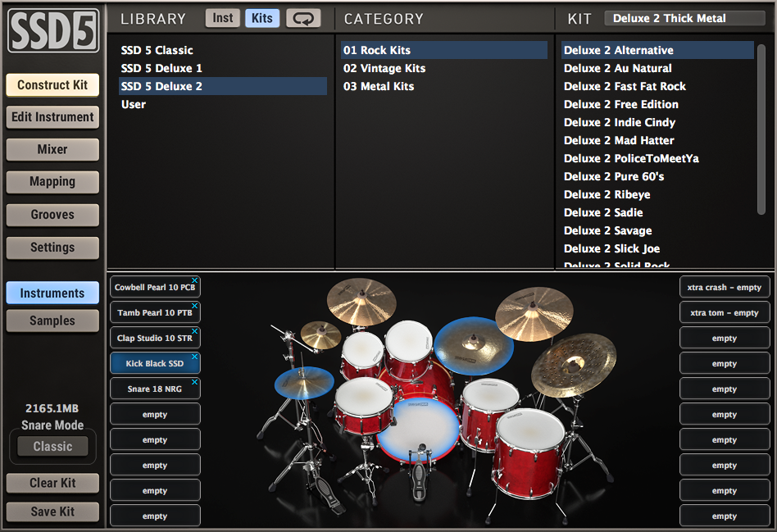777x532 pixels.
Task: Load Deluxe 2 Ribeye kit
Action: click(657, 194)
